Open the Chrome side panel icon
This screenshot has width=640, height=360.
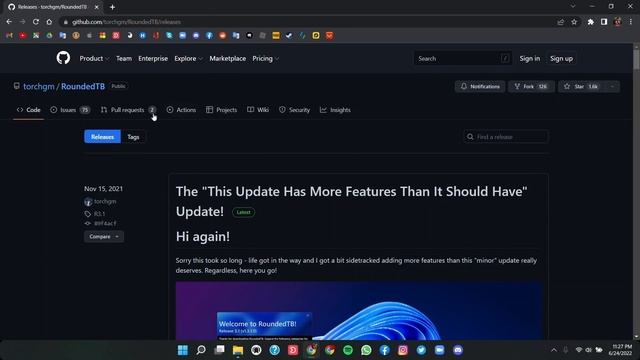604,22
